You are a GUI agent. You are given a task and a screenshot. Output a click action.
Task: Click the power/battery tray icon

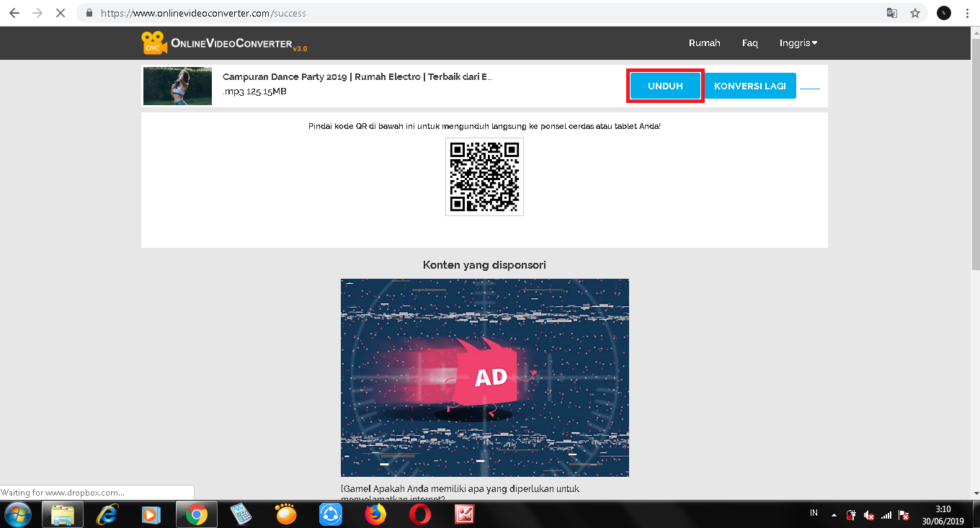pos(851,515)
